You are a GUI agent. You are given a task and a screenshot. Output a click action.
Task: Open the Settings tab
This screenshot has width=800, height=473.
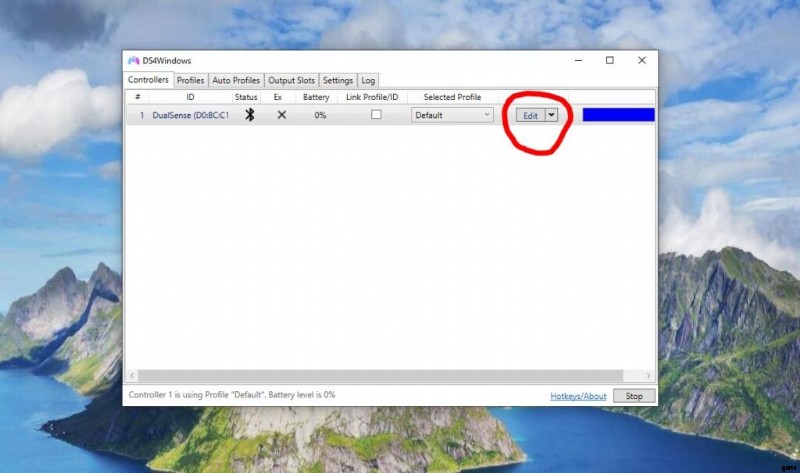(338, 80)
